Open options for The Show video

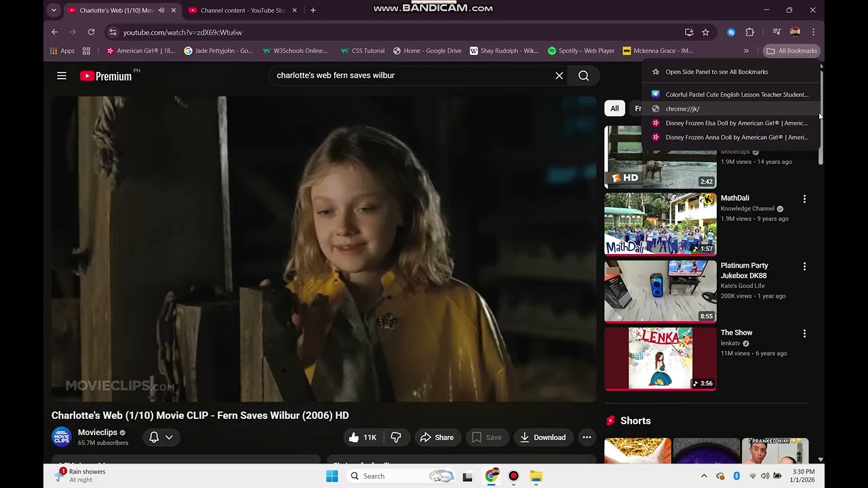click(805, 334)
